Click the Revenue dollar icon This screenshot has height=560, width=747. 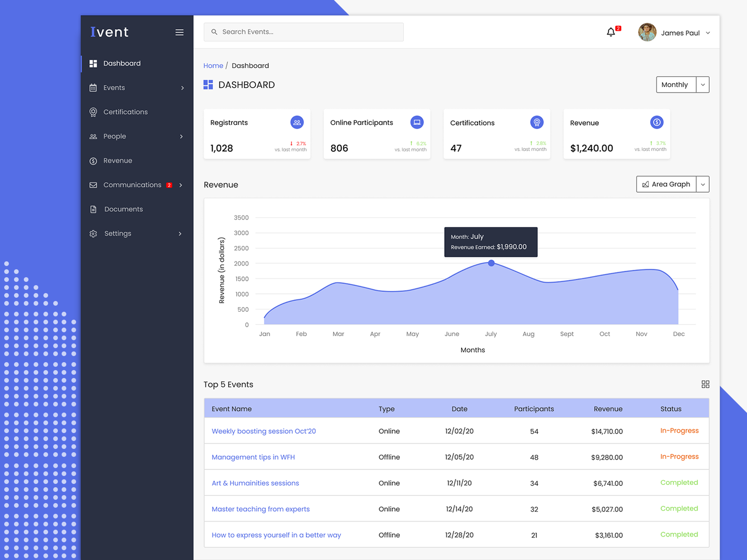tap(657, 122)
